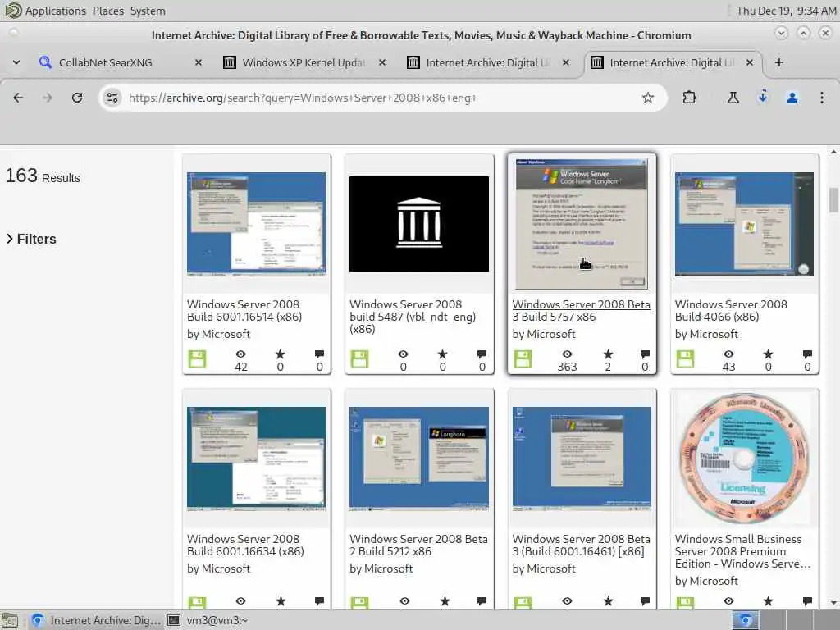This screenshot has height=630, width=840.
Task: Close the CollabNet SearXNG tab
Action: (199, 62)
